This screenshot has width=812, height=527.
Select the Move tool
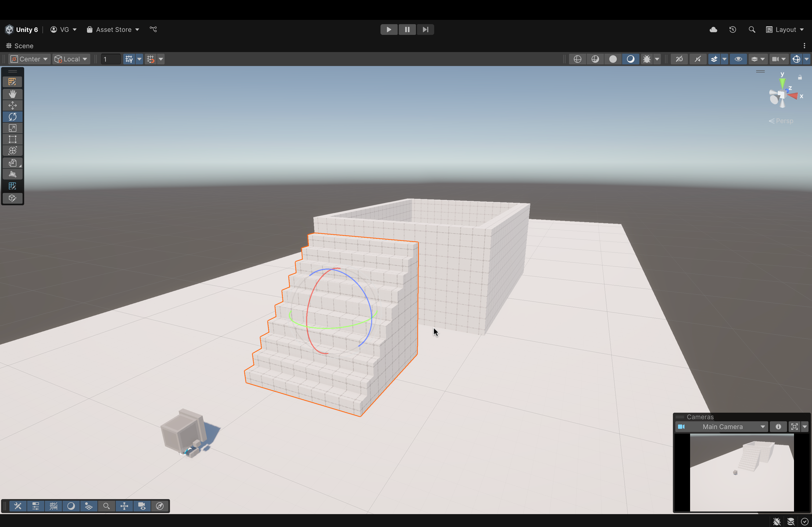point(13,105)
